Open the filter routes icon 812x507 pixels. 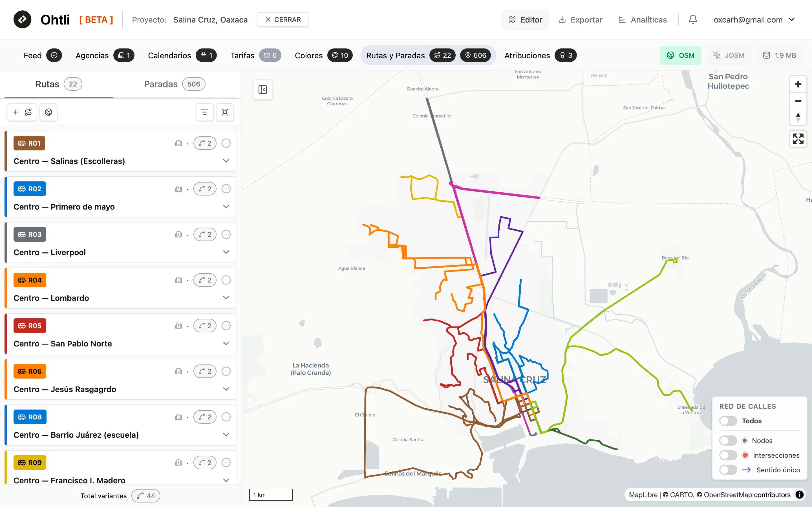tap(204, 112)
